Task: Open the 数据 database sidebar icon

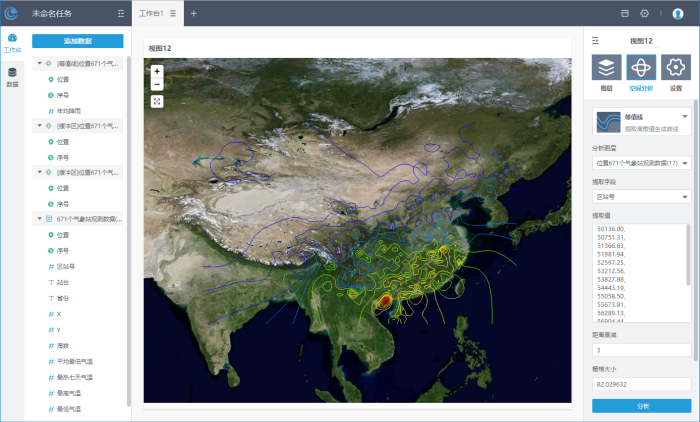Action: click(x=12, y=76)
